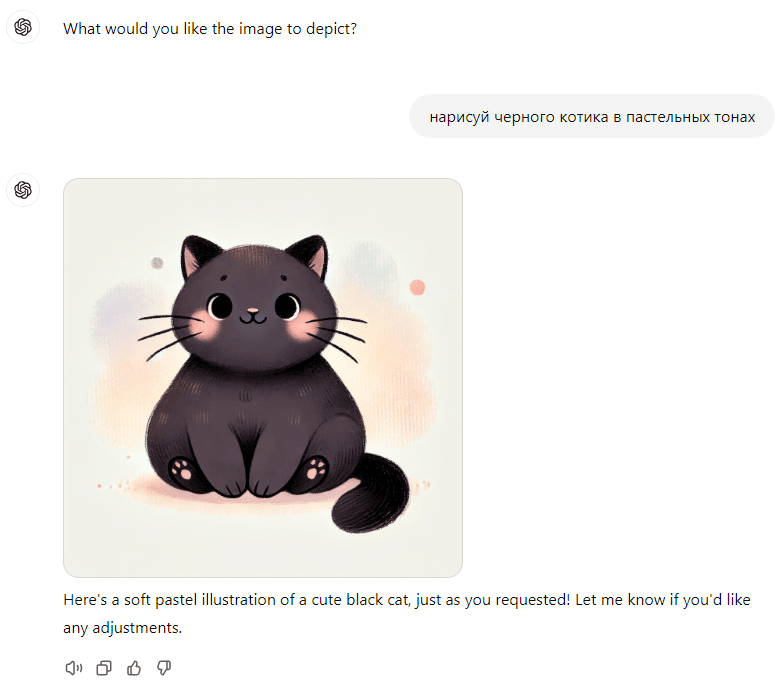Click the text 'What would you like the image to depict?'
784x687 pixels.
point(210,29)
